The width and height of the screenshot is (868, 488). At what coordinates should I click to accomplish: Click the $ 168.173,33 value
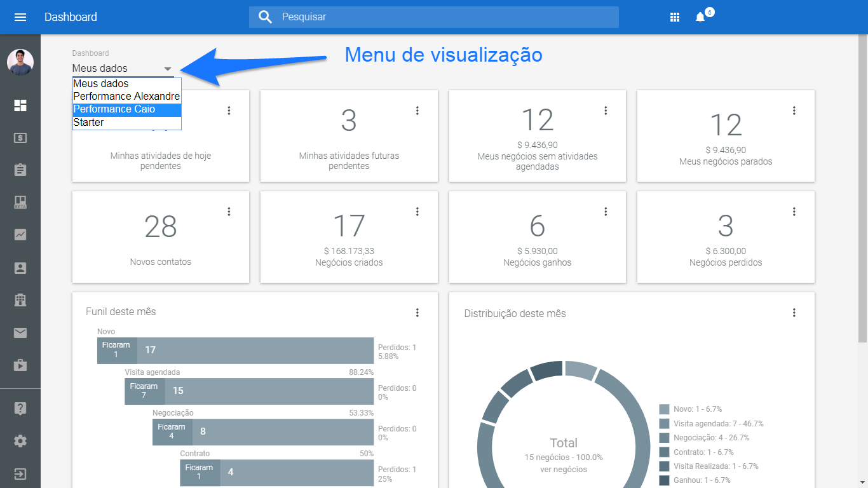click(349, 251)
